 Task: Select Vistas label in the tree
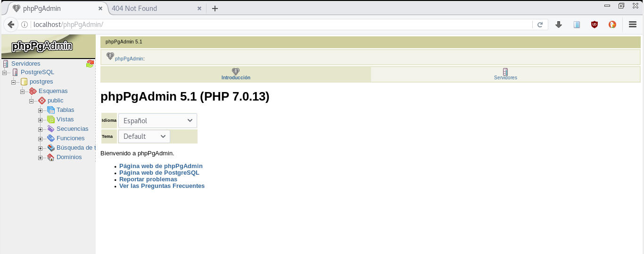(x=65, y=119)
